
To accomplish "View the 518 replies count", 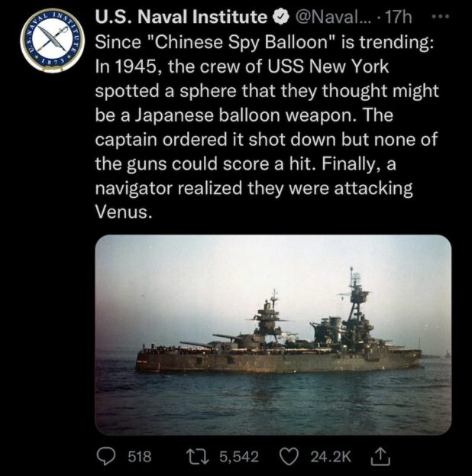I will coord(138,457).
